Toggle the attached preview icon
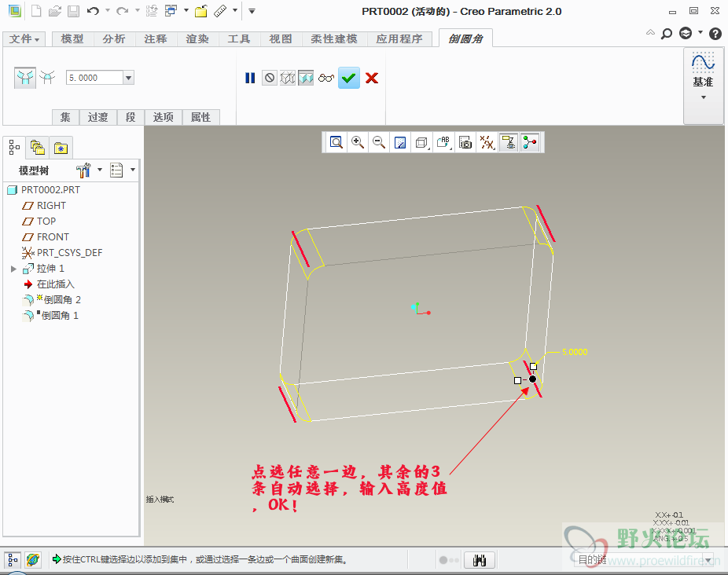Image resolution: width=728 pixels, height=575 pixels. [x=306, y=78]
